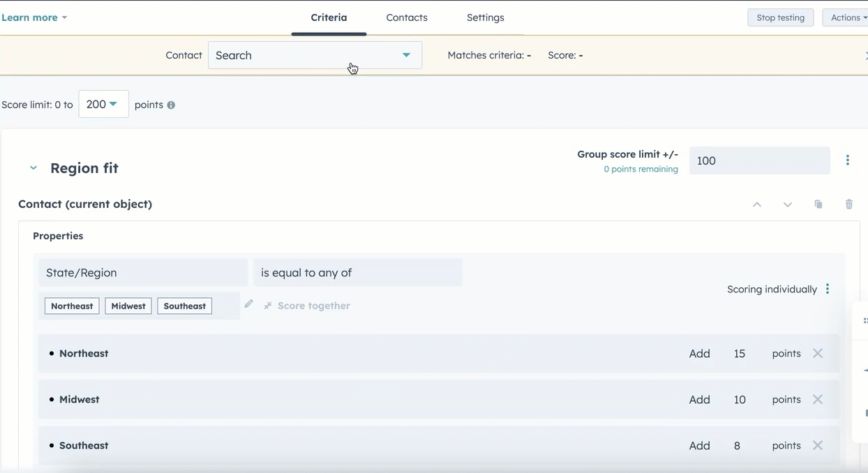Viewport: 868px width, 473px height.
Task: Click the pencil icon to edit region values
Action: point(248,304)
